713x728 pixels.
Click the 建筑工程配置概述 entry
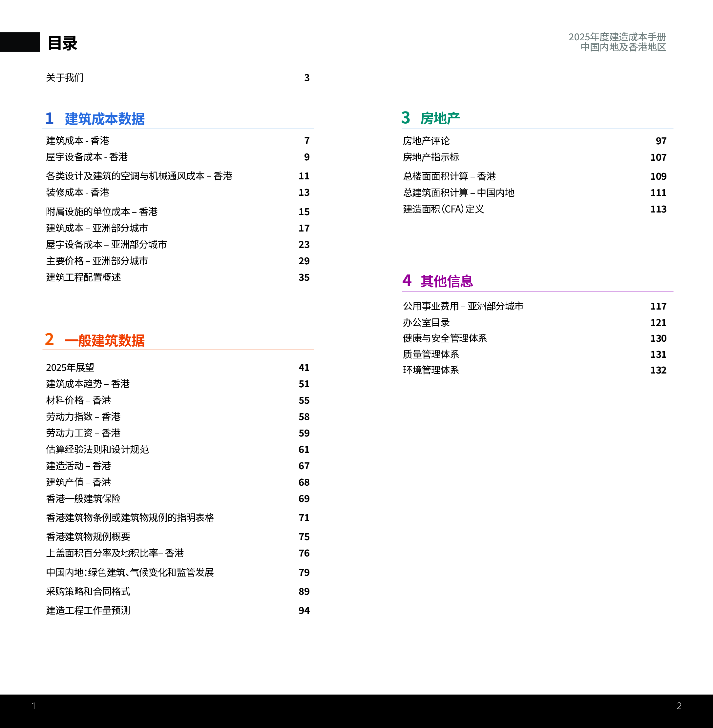tap(84, 277)
